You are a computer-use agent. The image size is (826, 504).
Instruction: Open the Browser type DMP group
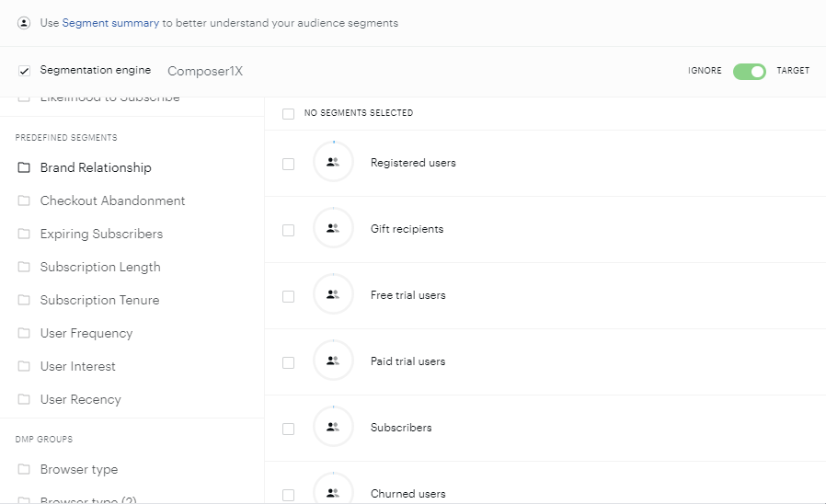click(x=79, y=469)
